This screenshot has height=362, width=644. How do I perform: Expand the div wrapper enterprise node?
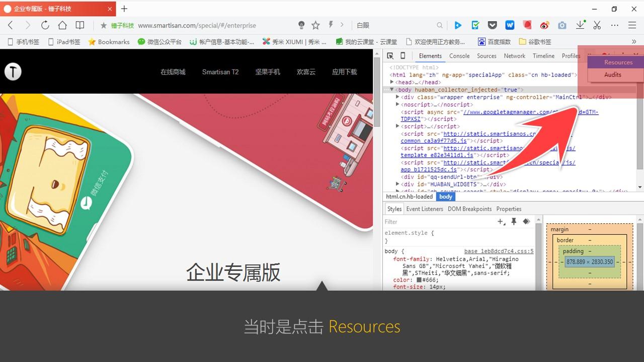[397, 97]
